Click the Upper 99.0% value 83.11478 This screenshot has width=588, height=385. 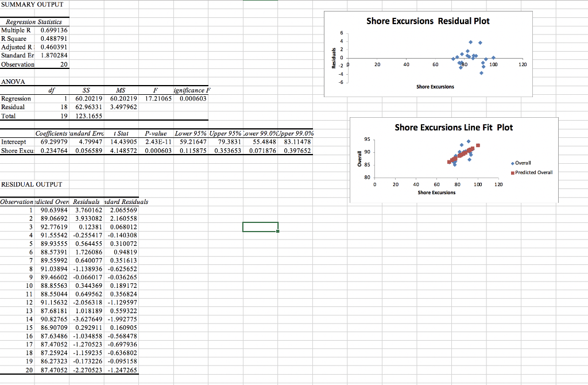pyautogui.click(x=297, y=142)
